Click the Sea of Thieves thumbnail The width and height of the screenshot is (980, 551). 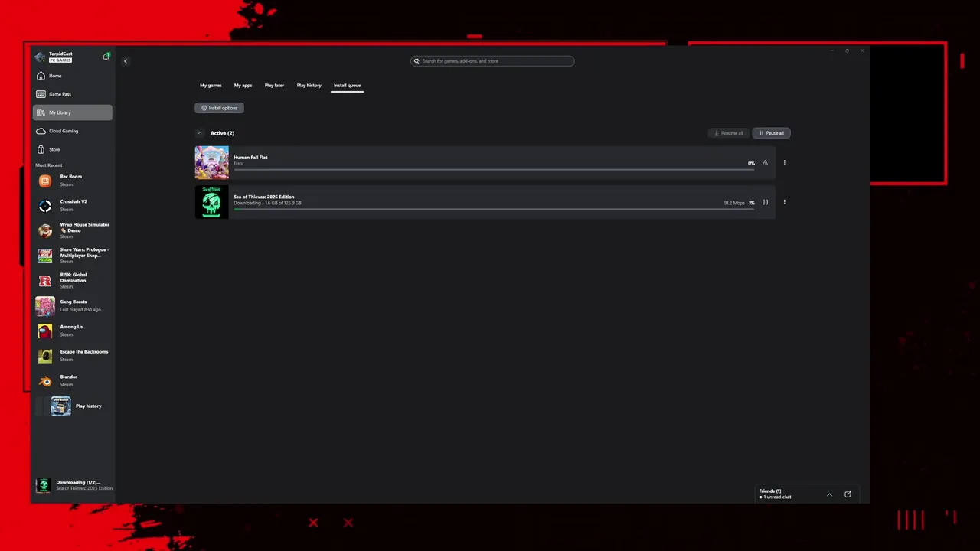(x=211, y=202)
